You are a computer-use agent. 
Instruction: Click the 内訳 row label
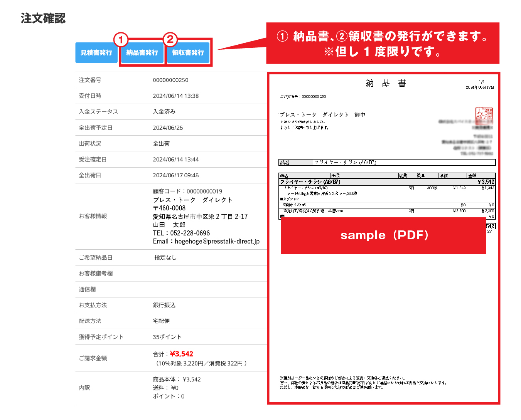(84, 388)
